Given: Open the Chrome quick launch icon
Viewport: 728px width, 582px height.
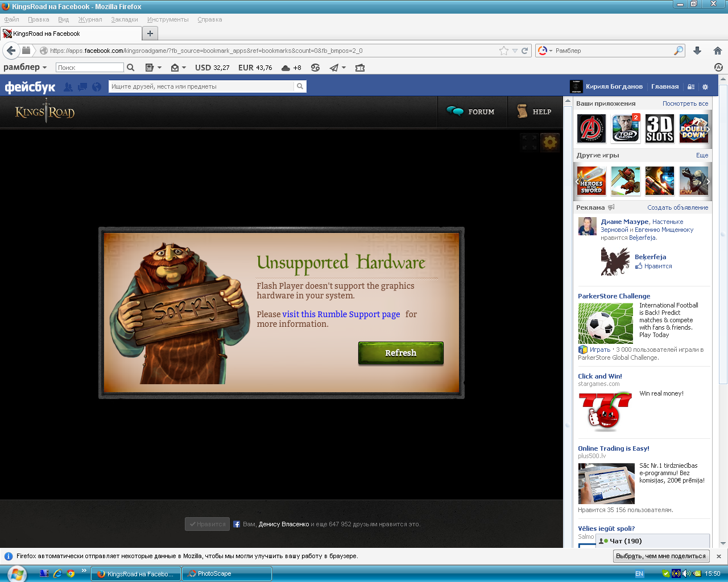Looking at the screenshot, I should (71, 573).
